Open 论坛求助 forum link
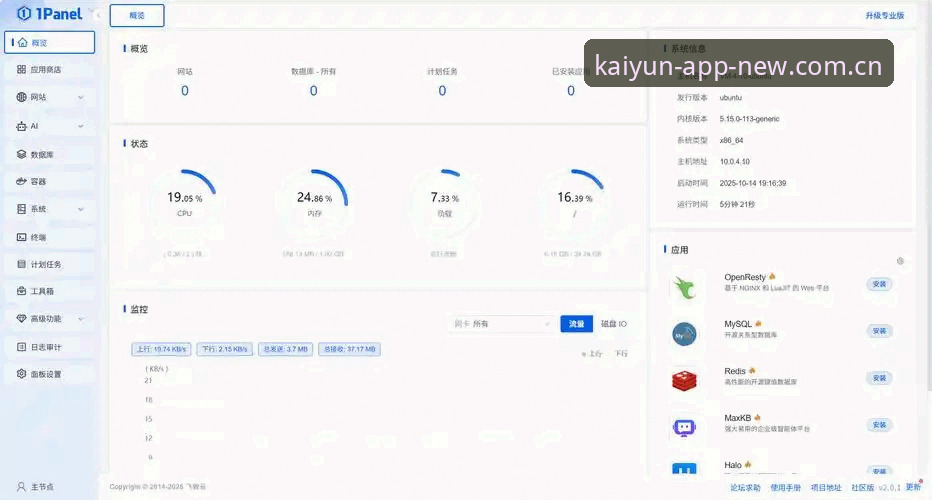The image size is (932, 500). [x=745, y=488]
